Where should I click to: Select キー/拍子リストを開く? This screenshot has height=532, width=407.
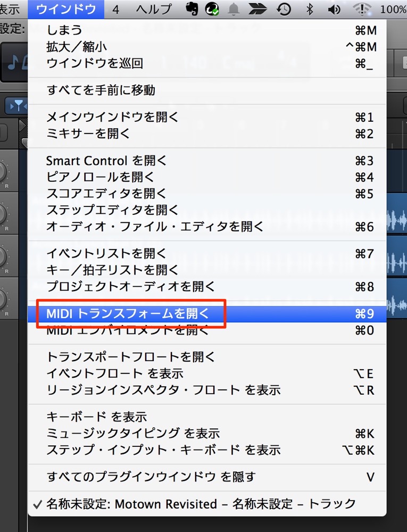coord(207,270)
